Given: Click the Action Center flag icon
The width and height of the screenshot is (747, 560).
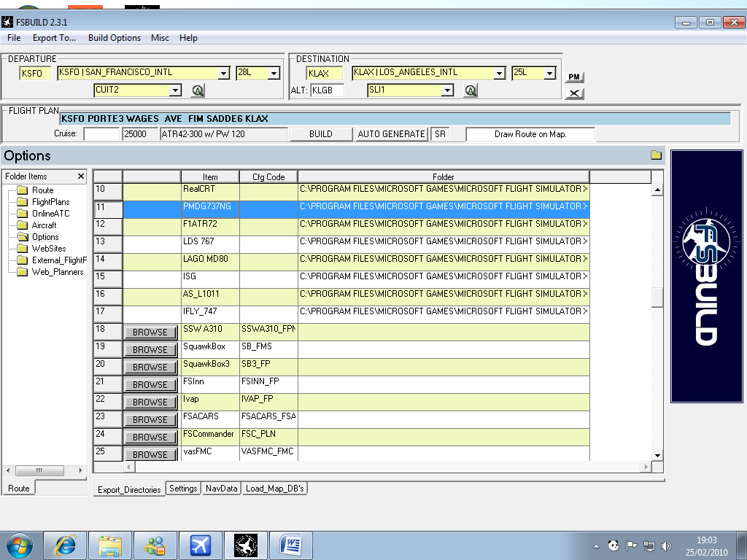Looking at the screenshot, I should (631, 545).
